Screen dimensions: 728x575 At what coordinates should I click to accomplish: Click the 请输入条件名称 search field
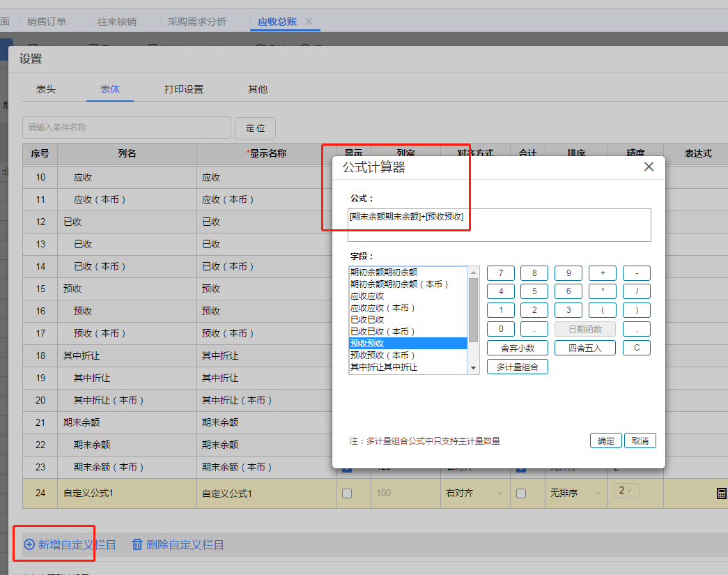[127, 128]
